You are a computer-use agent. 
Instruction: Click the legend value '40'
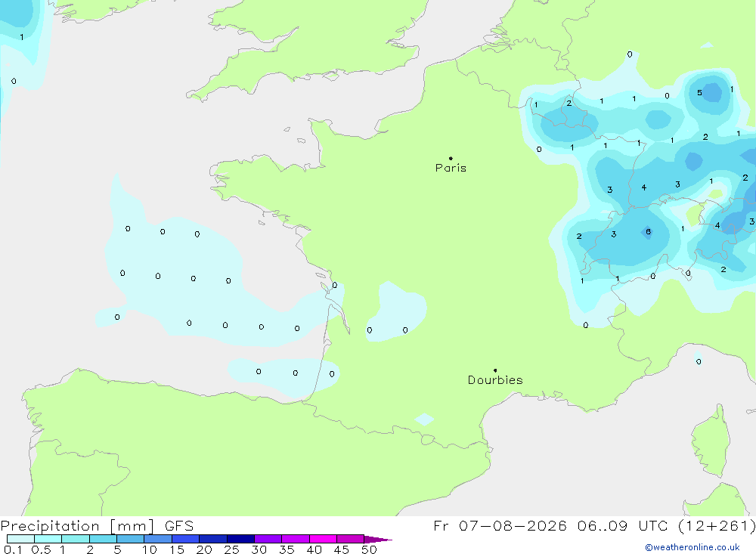[x=314, y=549]
